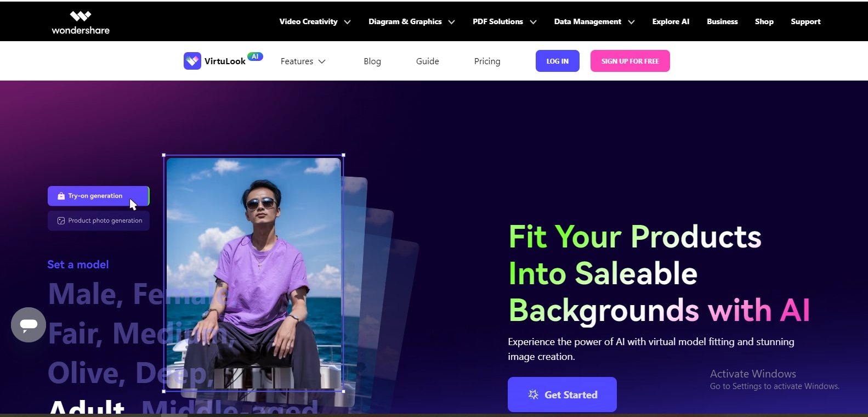
Task: Click the VirtuLook heart logo icon
Action: tap(192, 61)
